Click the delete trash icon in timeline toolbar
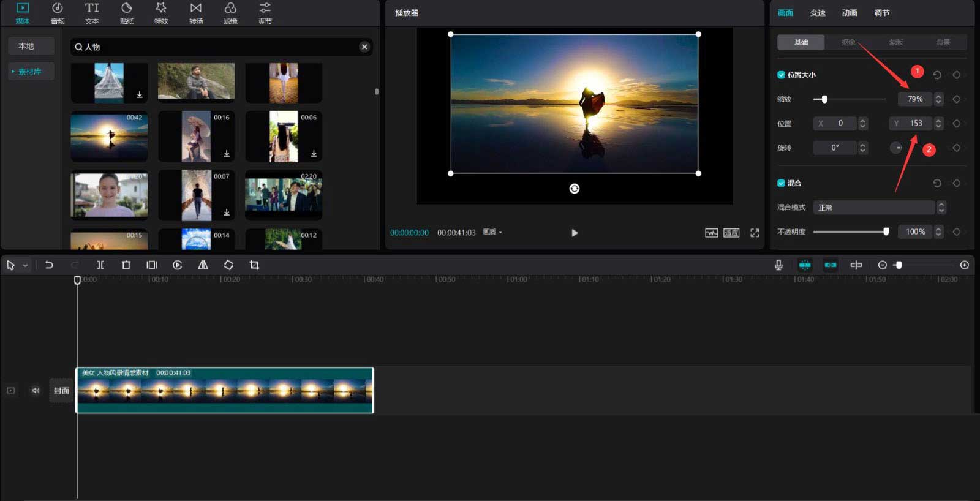 pyautogui.click(x=126, y=265)
